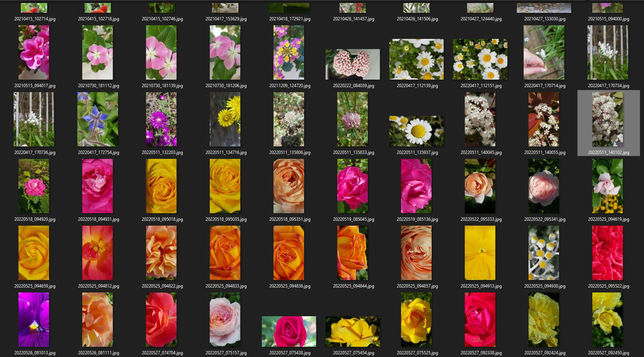Select the daisy close-up 20220511_135937.jpg
The height and width of the screenshot is (357, 644).
click(416, 131)
